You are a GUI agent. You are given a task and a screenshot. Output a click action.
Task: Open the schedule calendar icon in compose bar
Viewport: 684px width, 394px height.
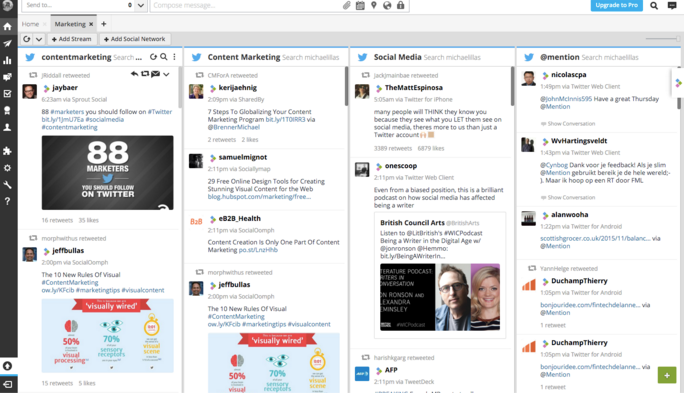tap(360, 5)
